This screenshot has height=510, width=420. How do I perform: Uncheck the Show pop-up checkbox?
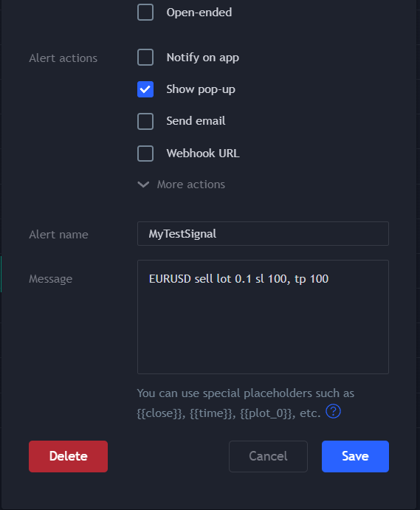[x=145, y=89]
